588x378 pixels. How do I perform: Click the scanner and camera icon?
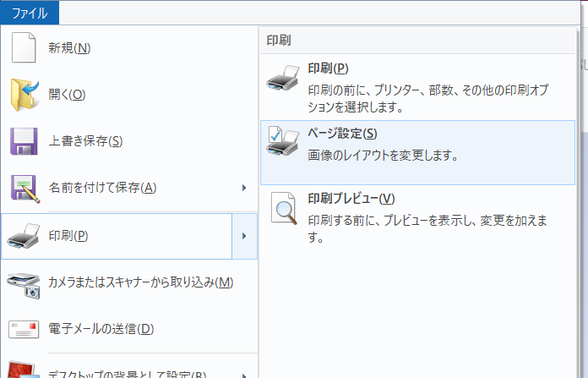point(24,285)
